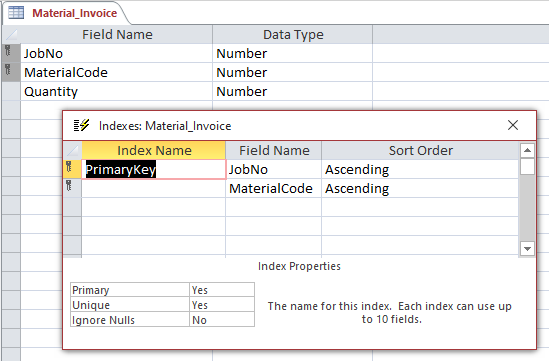The image size is (549, 361).
Task: Toggle the Ignore Nulls property value No
Action: [222, 320]
